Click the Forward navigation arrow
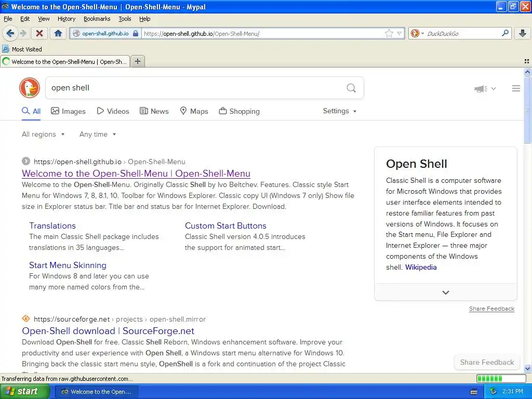 click(23, 33)
